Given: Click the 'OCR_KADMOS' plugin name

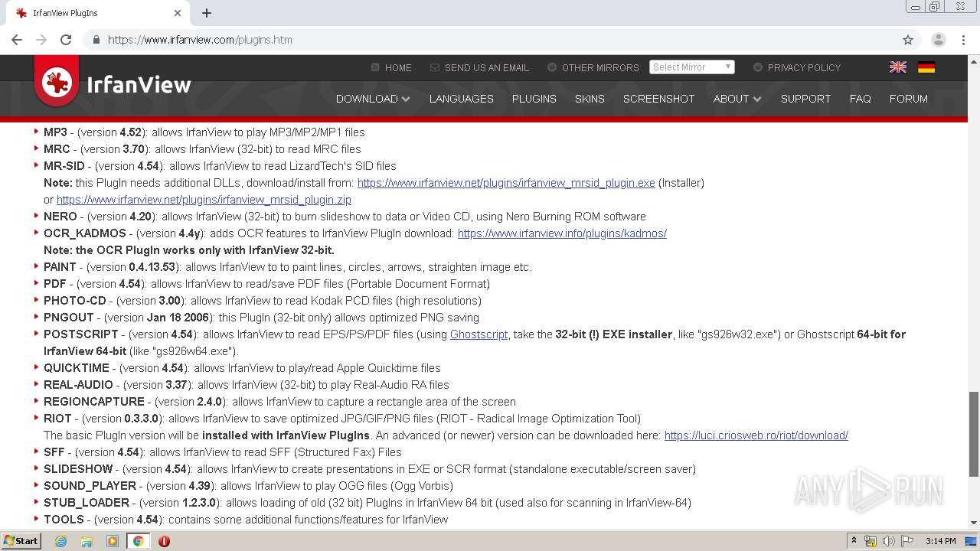Looking at the screenshot, I should coord(84,233).
